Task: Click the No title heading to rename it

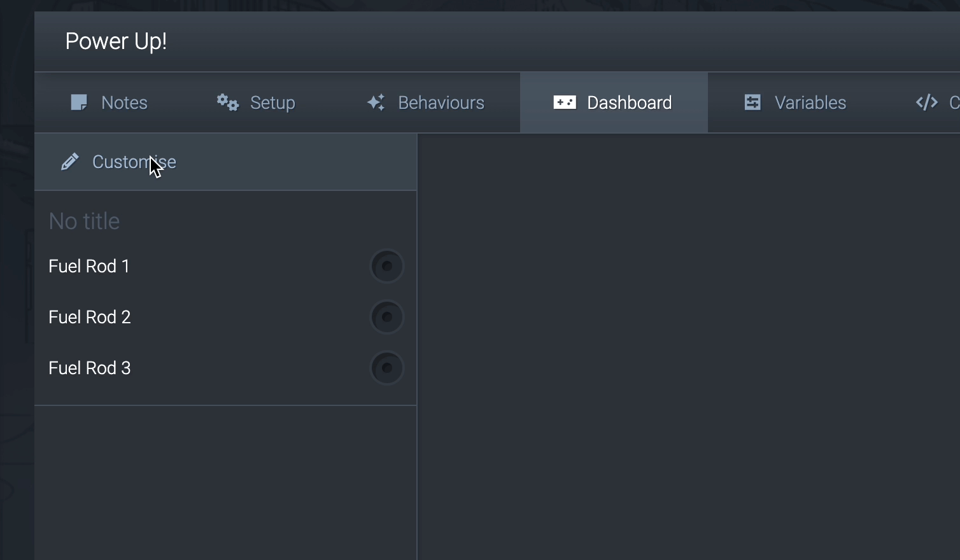Action: (x=84, y=221)
